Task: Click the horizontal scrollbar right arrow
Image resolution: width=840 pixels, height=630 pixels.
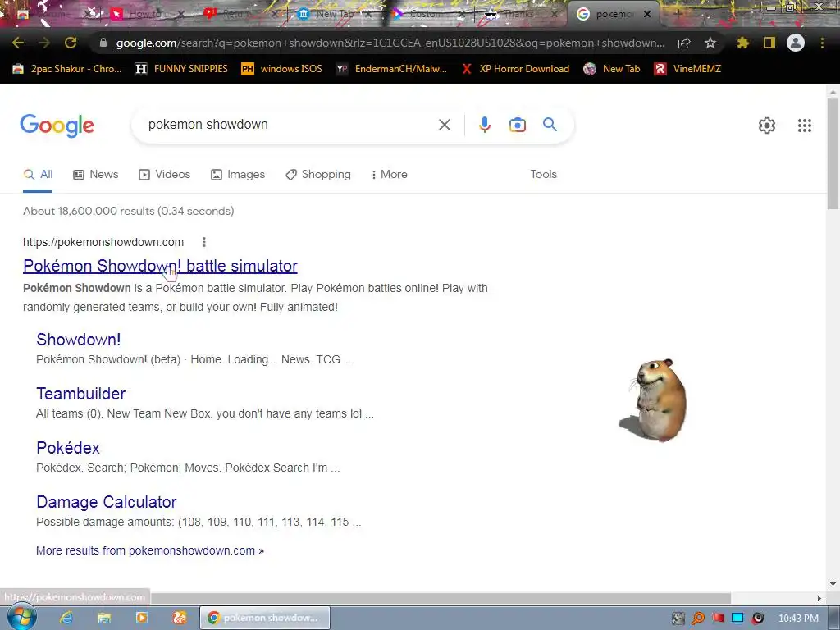Action: (x=819, y=598)
